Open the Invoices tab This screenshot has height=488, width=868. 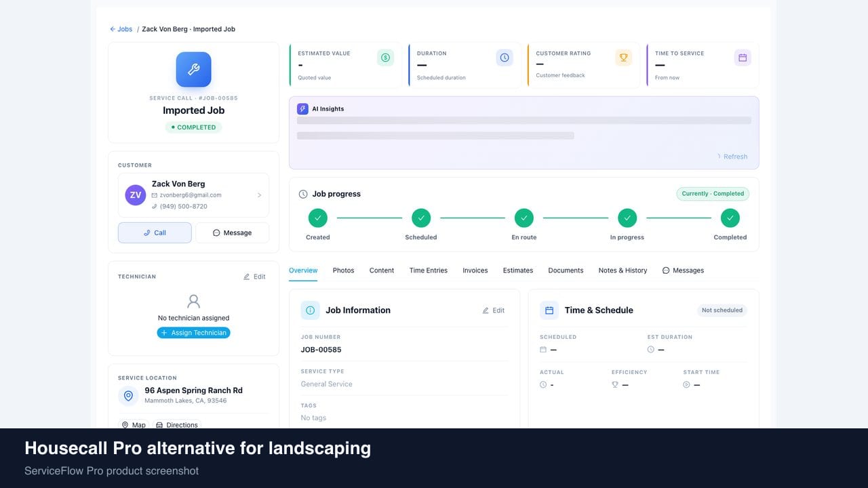[475, 270]
